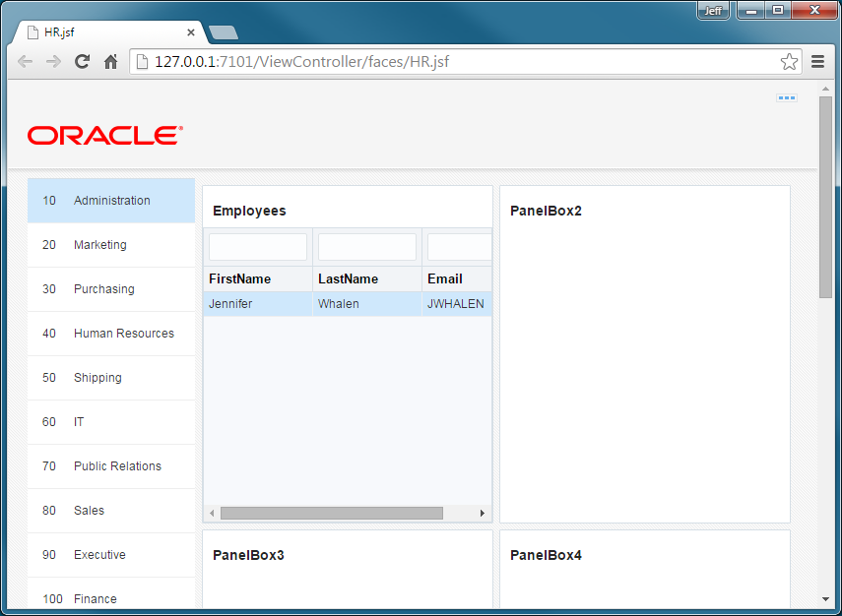Sort by FirstName column header
842x616 pixels.
click(258, 279)
